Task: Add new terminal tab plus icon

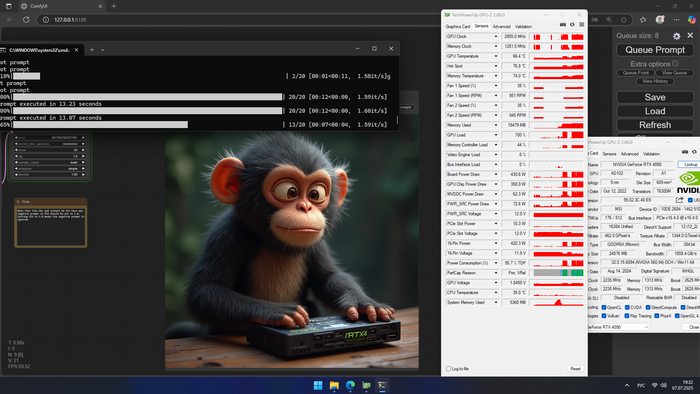Action: [x=92, y=50]
